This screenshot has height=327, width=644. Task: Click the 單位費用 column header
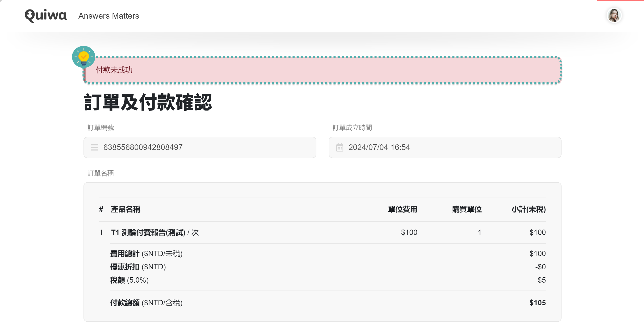point(403,209)
